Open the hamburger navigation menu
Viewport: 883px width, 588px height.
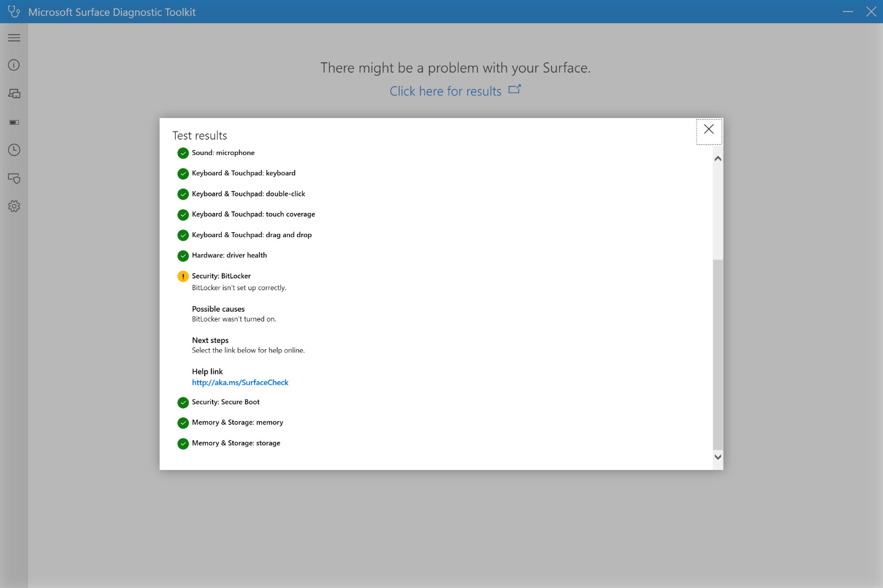[x=14, y=38]
